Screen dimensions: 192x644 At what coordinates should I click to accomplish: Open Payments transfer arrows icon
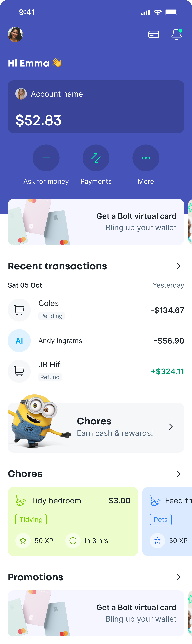click(x=96, y=158)
